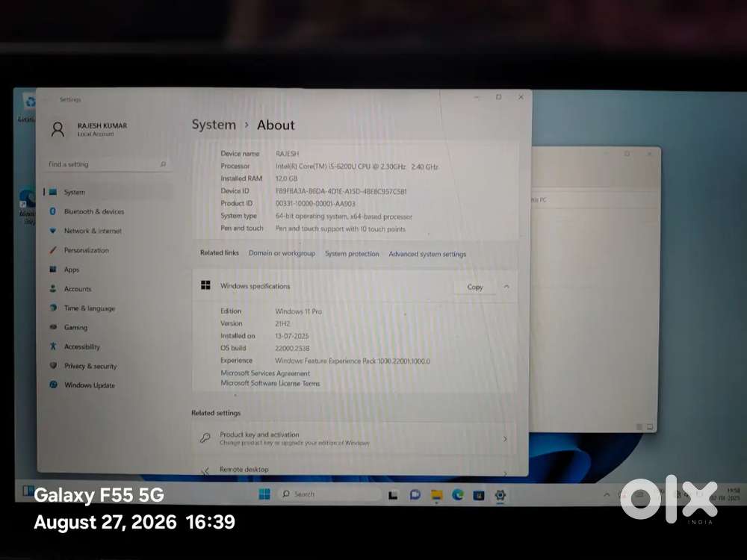This screenshot has width=747, height=560.
Task: Click the Edition value Windows 11 Pro
Action: coord(299,311)
